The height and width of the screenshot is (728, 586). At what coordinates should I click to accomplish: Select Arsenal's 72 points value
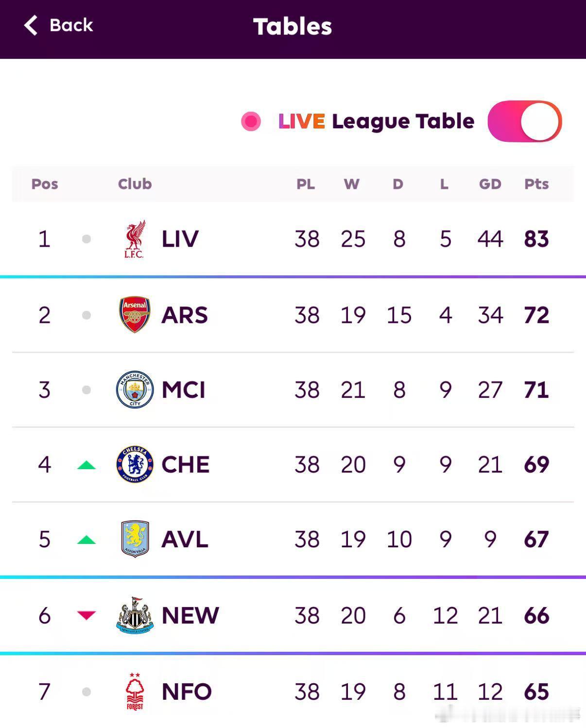pos(536,315)
